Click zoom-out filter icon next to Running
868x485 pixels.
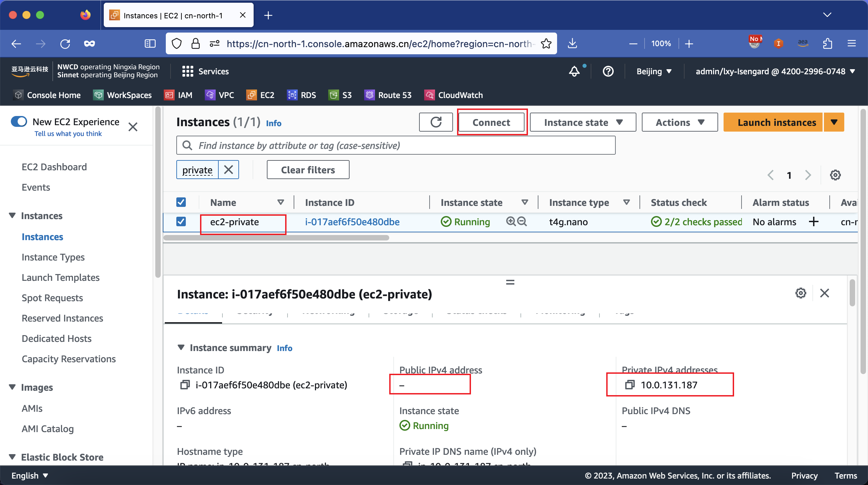[x=522, y=221]
